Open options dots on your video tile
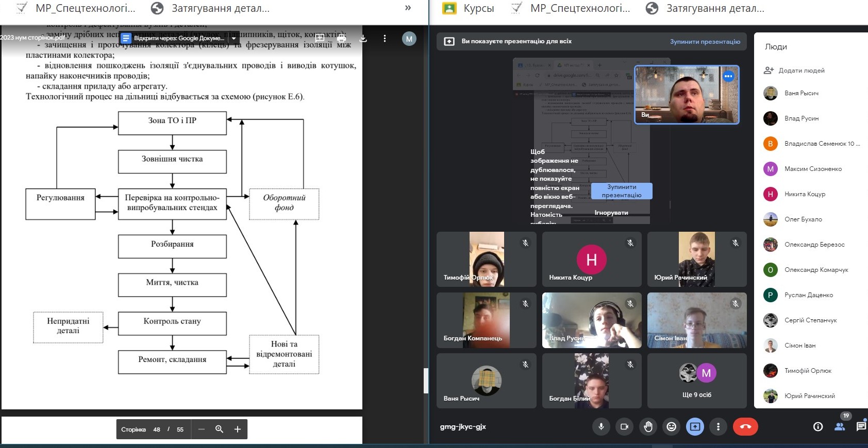This screenshot has height=448, width=868. (x=728, y=76)
